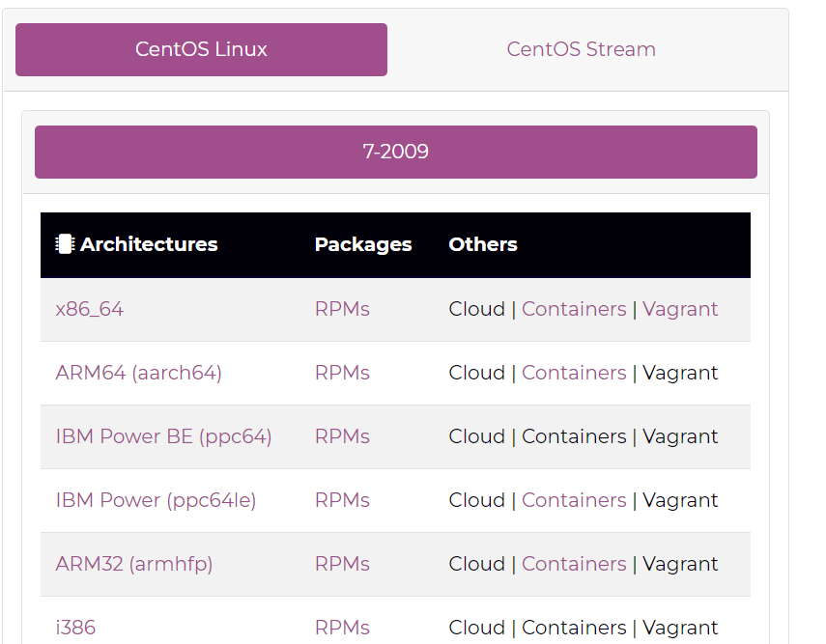
Task: Open RPMs for IBM Power BE
Action: (x=342, y=436)
